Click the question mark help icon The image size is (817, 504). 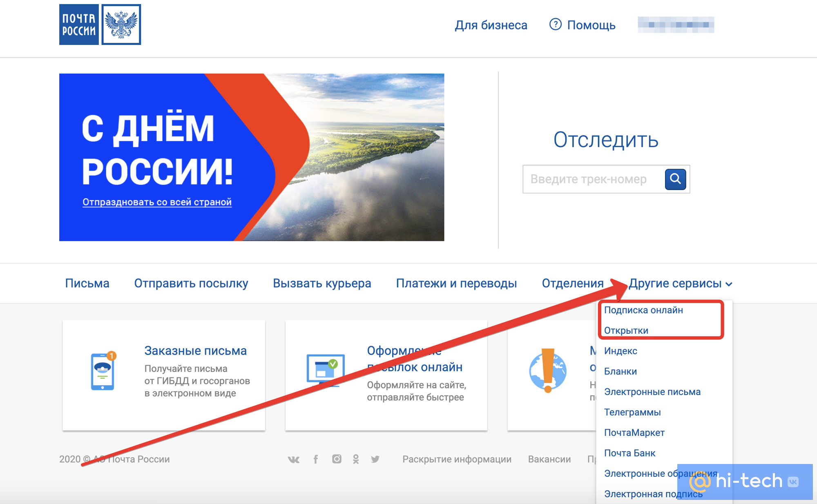555,25
